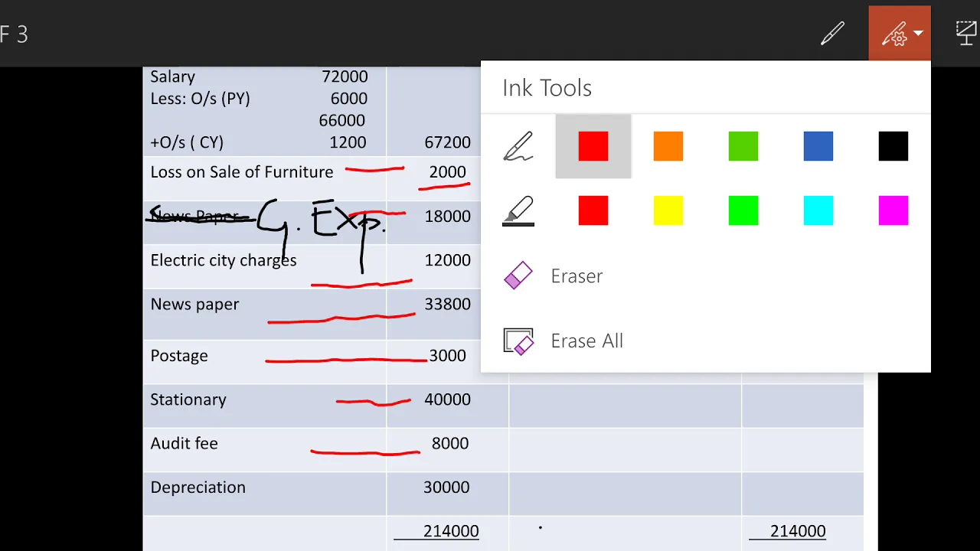Click the left column 214000 total
The width and height of the screenshot is (980, 551).
click(x=451, y=531)
